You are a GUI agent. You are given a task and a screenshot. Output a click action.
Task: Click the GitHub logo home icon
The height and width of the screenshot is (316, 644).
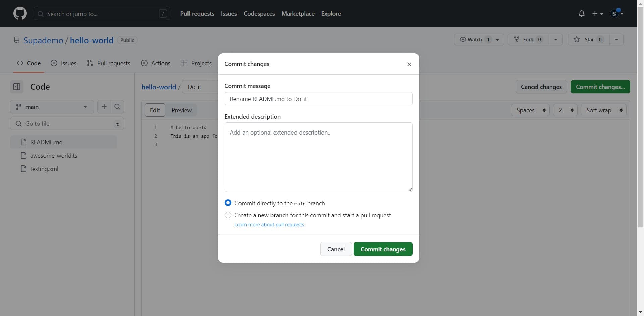point(20,14)
